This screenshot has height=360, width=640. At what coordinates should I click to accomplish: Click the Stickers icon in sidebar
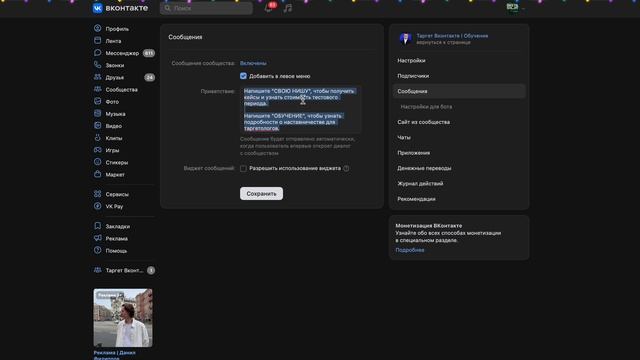[98, 162]
